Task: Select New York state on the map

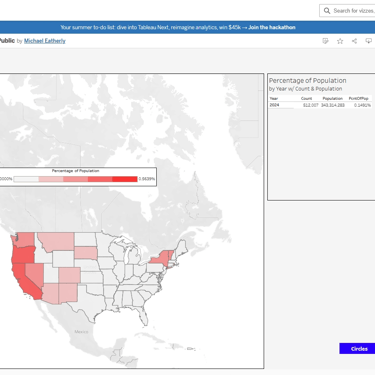Action: (x=159, y=259)
